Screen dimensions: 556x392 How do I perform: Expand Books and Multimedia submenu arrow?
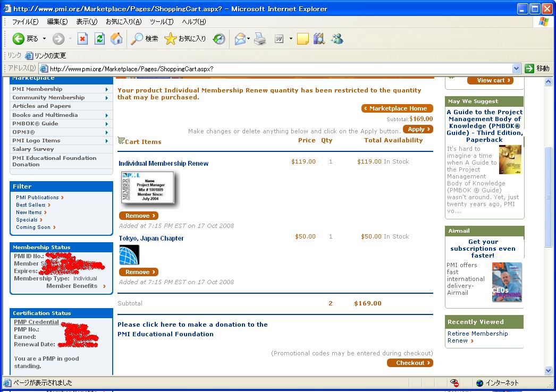[107, 115]
